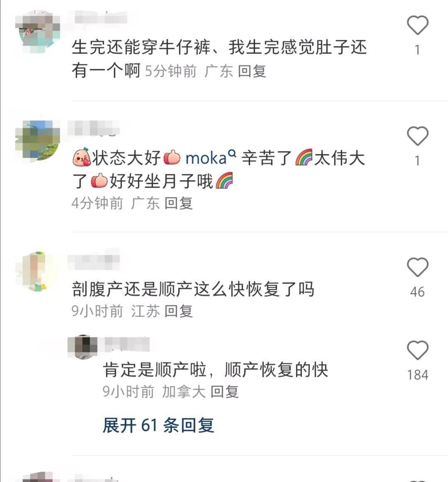Tap the heart showing 46 likes
448x482 pixels.
click(417, 267)
